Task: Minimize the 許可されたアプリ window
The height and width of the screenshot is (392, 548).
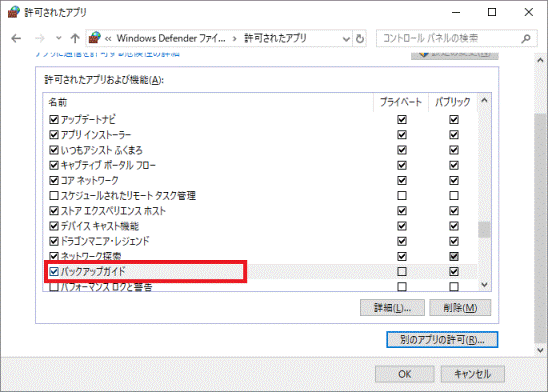Action: 456,12
